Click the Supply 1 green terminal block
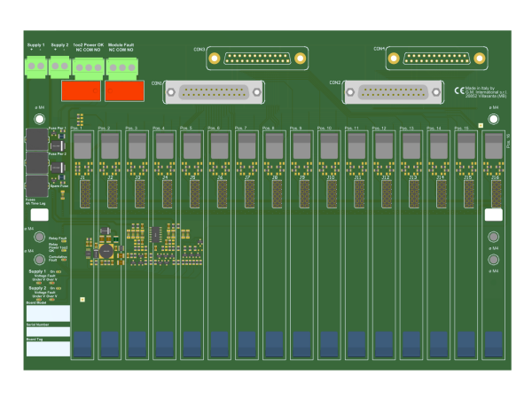Viewport: 532px width, 399px height. (x=36, y=66)
